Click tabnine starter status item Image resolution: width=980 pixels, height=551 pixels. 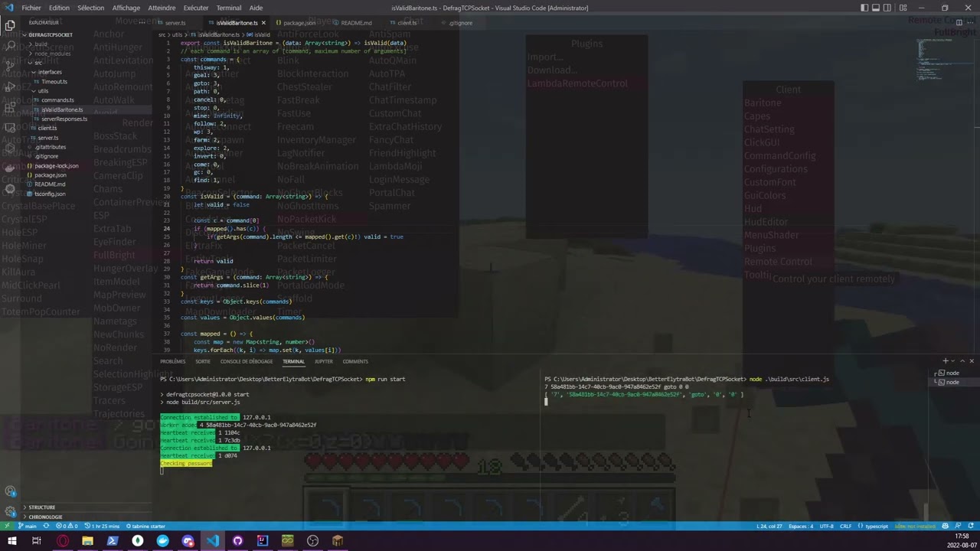point(146,526)
